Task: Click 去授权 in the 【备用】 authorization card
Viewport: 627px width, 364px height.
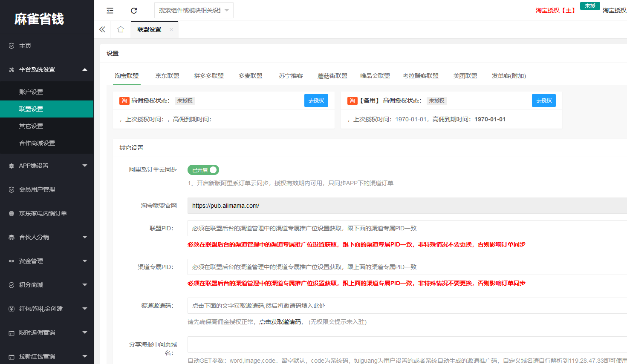Action: [544, 100]
